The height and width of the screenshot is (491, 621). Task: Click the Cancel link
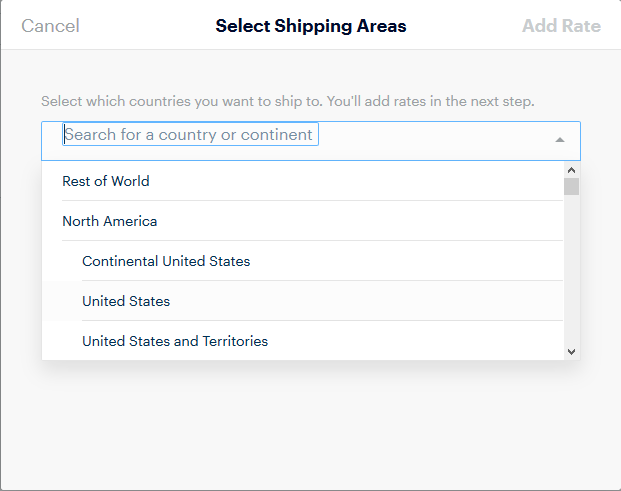50,26
